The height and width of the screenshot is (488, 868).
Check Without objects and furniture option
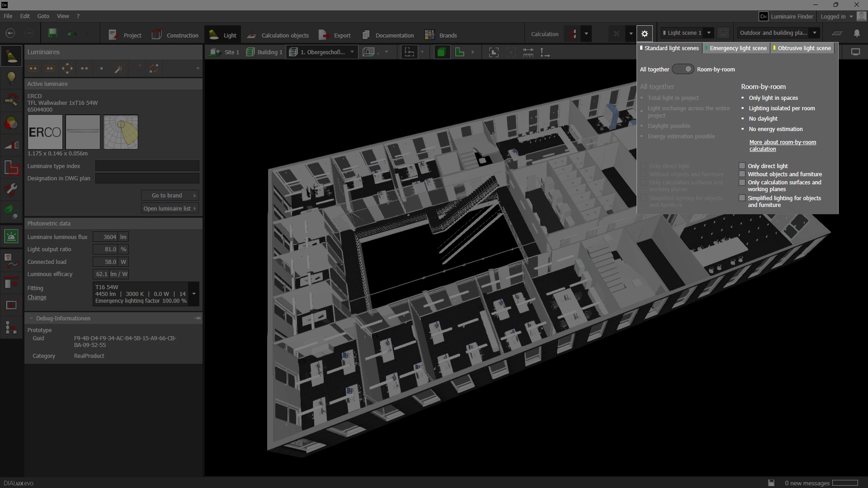(x=742, y=174)
